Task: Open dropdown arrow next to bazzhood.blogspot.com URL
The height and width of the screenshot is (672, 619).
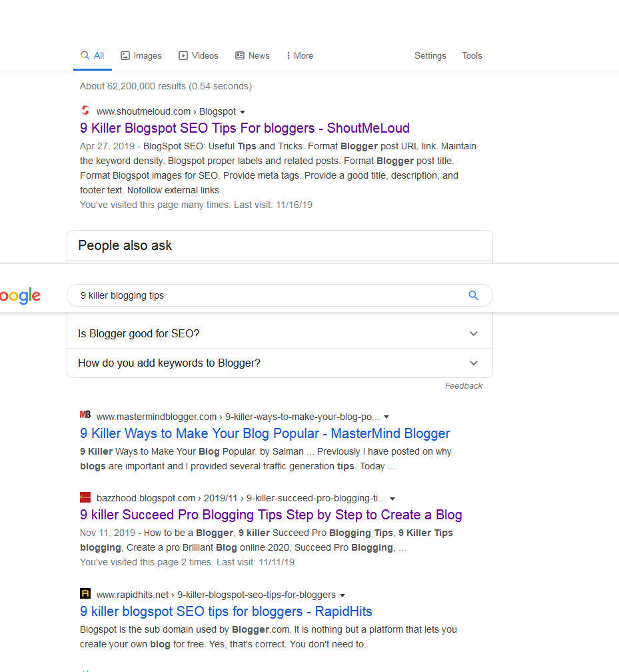Action: (x=392, y=499)
